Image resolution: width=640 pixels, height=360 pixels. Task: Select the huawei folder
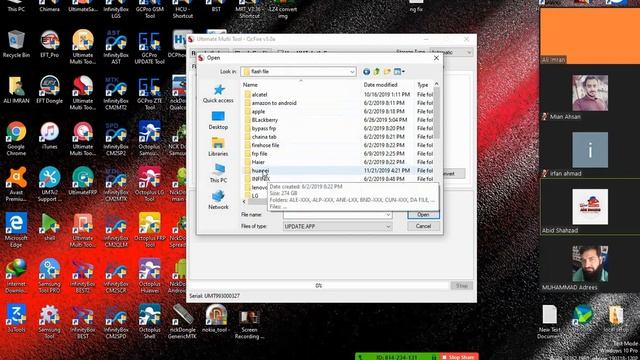[260, 171]
